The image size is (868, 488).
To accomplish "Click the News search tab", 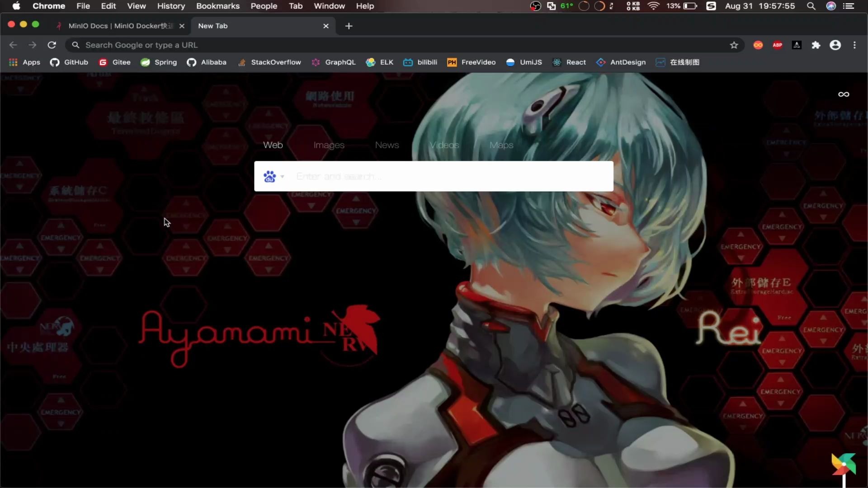I will tap(387, 145).
